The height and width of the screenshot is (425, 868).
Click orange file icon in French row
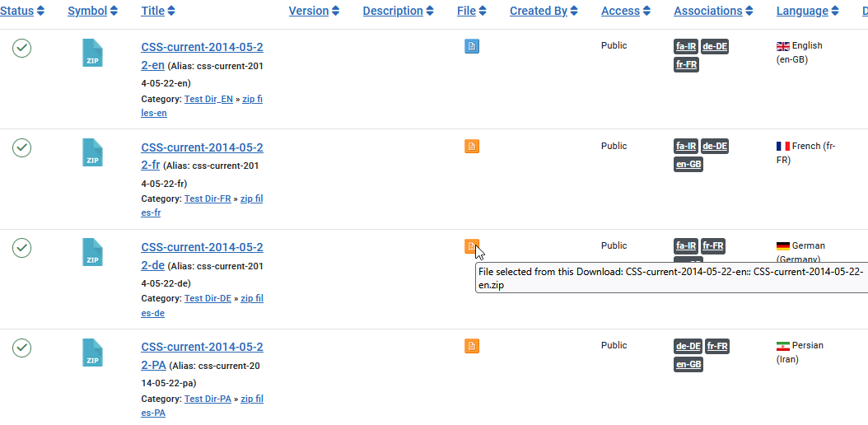(472, 147)
